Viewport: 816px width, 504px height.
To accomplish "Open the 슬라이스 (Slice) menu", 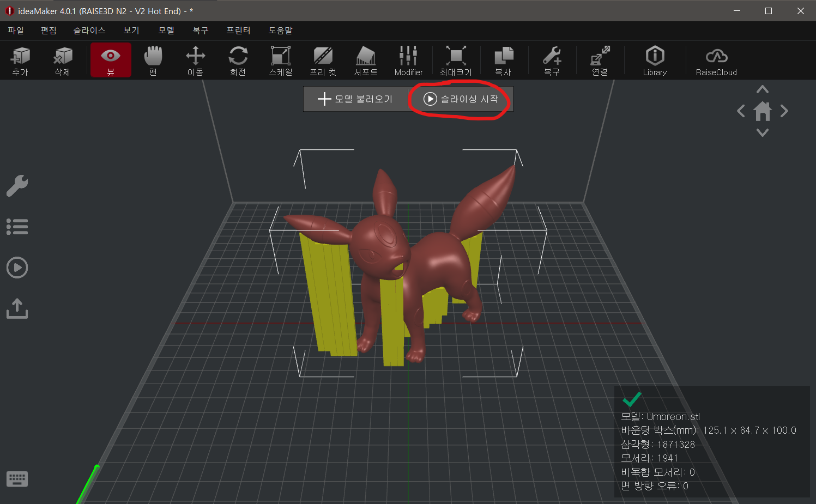I will tap(89, 31).
